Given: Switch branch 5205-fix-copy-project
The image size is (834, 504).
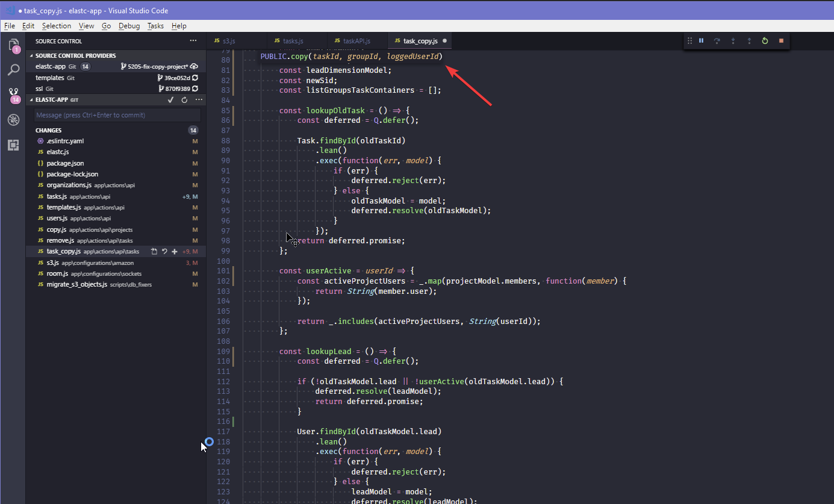Looking at the screenshot, I should pyautogui.click(x=155, y=67).
